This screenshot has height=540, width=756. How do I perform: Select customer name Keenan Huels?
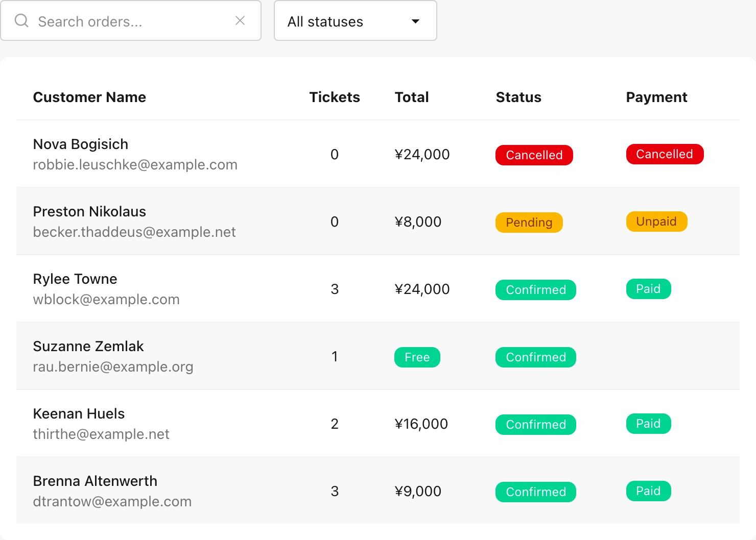[79, 413]
